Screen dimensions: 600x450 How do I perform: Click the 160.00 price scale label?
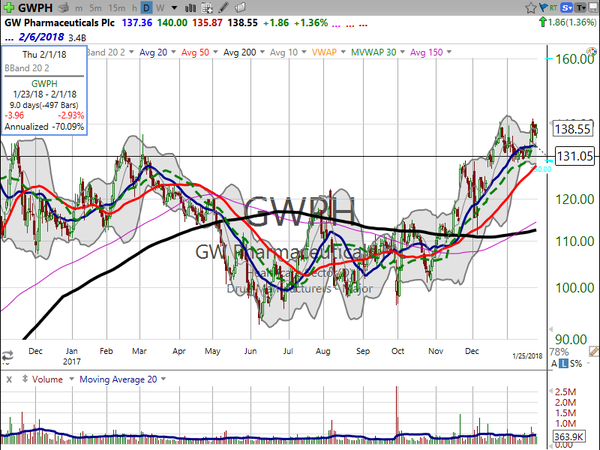(x=575, y=59)
